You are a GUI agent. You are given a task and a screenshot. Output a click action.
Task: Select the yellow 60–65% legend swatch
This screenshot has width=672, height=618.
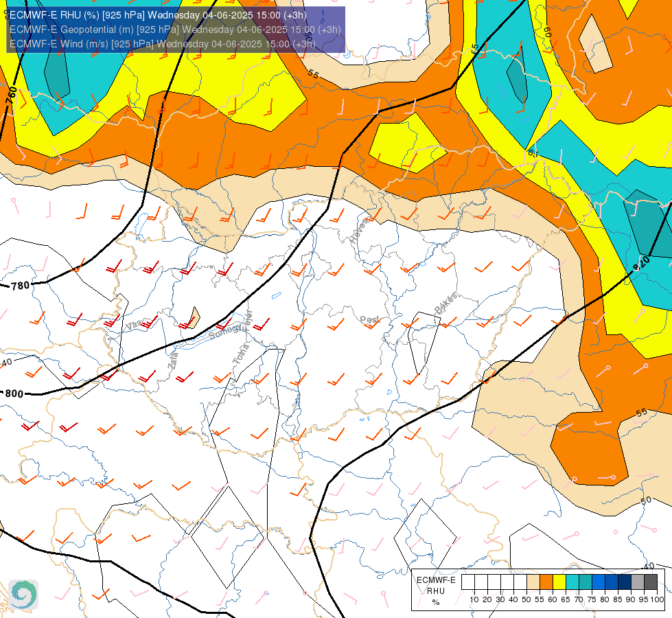tap(559, 582)
